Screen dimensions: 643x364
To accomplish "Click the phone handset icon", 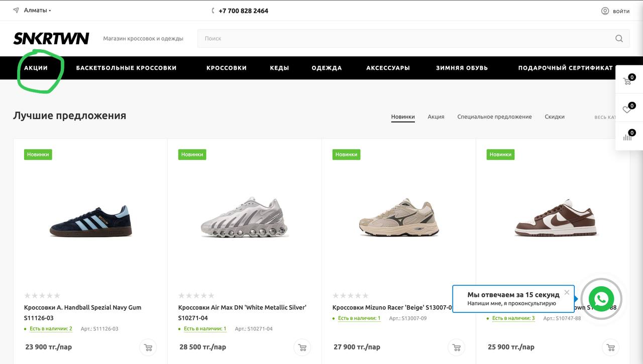I will tap(213, 11).
